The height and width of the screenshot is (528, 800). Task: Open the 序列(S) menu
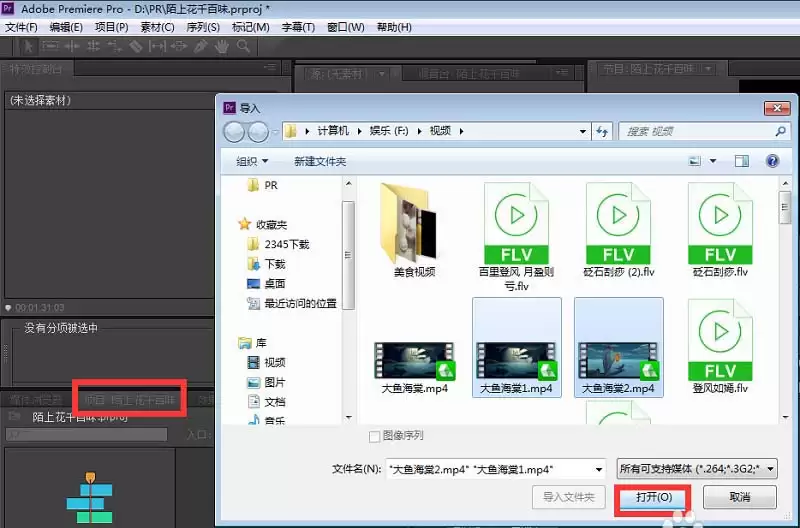[203, 27]
